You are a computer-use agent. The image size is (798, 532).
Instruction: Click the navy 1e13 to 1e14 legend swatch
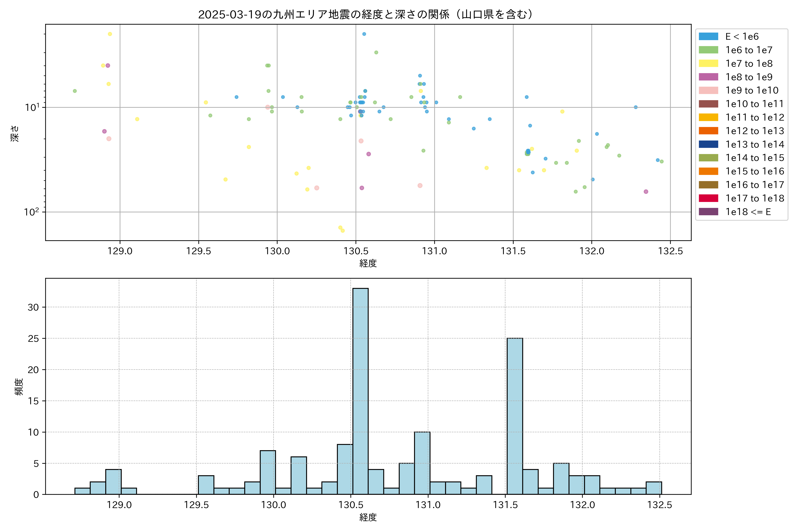pyautogui.click(x=708, y=144)
